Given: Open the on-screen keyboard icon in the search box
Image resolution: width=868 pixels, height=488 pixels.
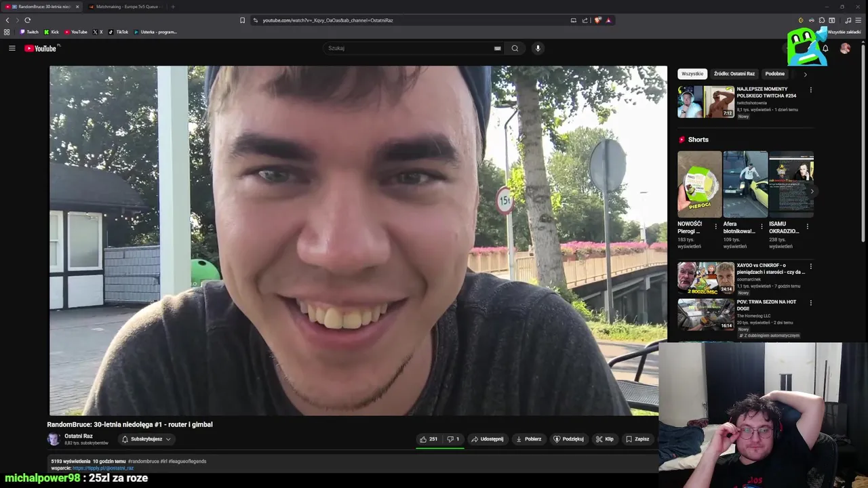Looking at the screenshot, I should point(497,48).
